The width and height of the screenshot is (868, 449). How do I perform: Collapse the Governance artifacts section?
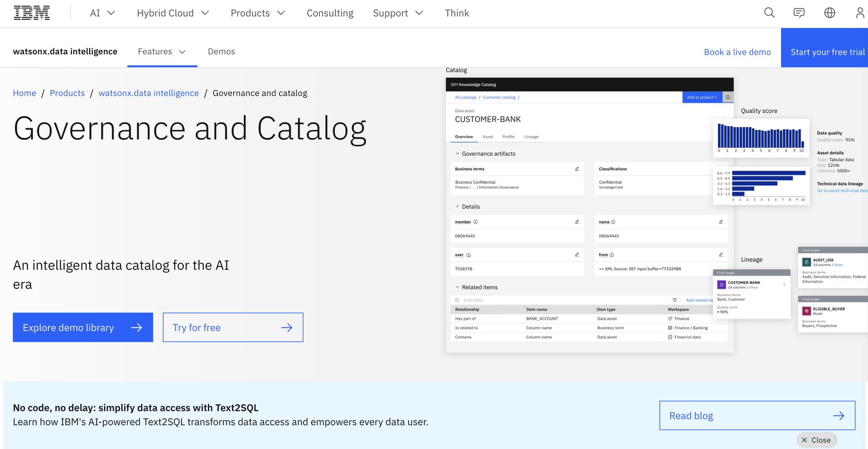coord(457,153)
